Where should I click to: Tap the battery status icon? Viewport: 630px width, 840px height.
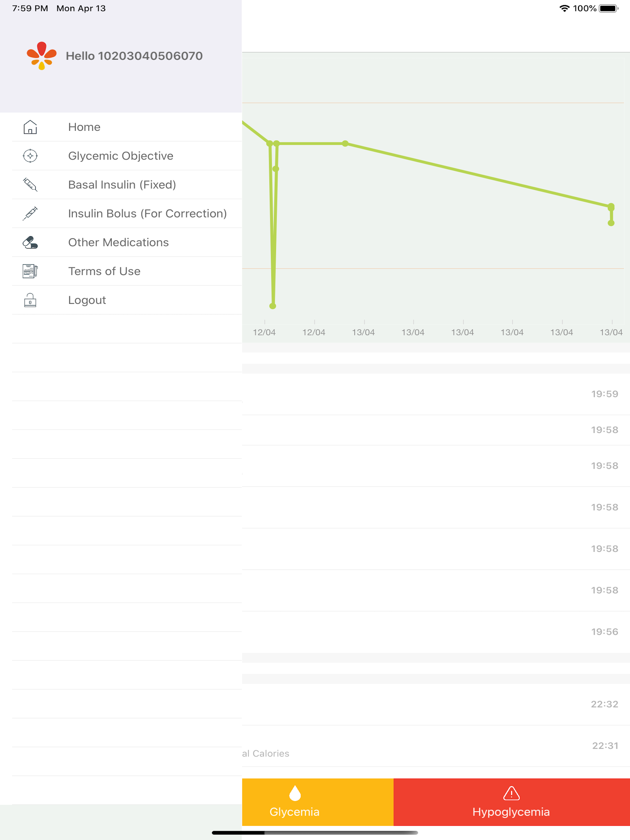[x=608, y=8]
